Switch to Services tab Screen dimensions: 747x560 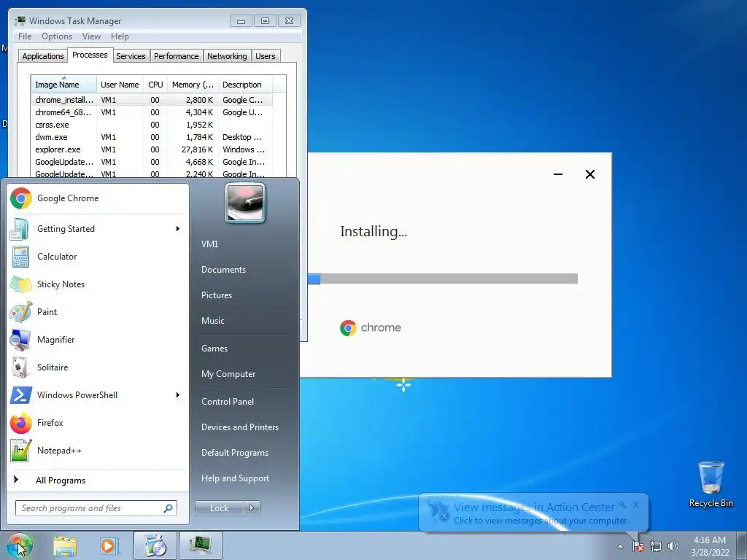coord(131,56)
